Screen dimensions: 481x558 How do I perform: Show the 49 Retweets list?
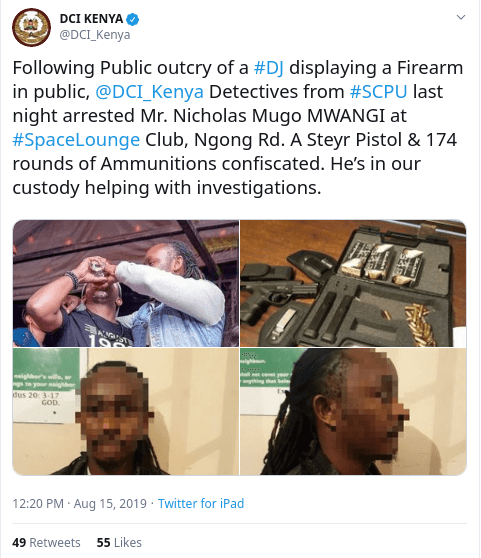(x=46, y=543)
